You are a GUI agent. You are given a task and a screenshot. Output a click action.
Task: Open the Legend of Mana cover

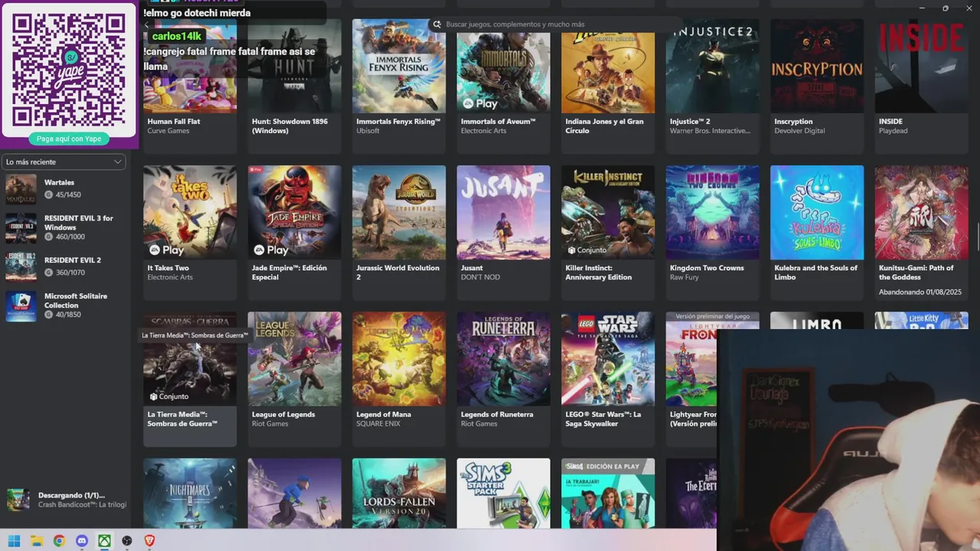tap(399, 359)
